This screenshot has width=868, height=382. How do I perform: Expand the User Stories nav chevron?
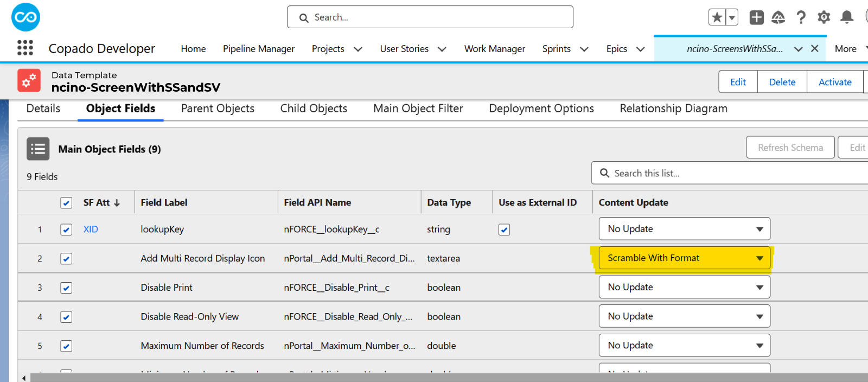(442, 49)
